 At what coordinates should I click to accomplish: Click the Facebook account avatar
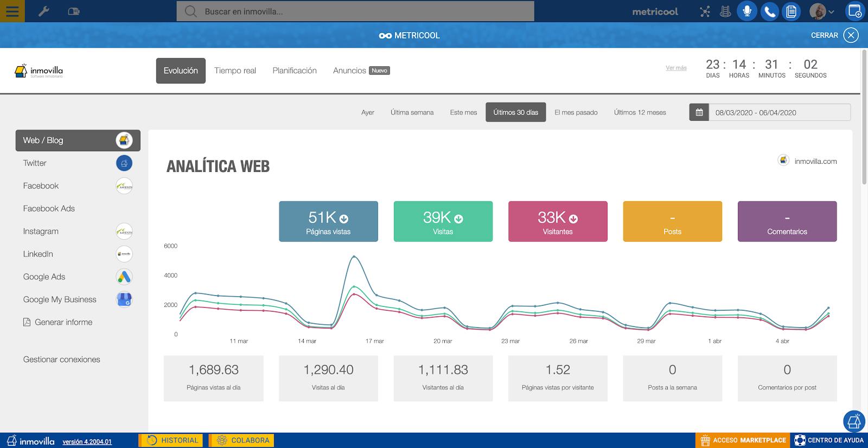[x=124, y=186]
